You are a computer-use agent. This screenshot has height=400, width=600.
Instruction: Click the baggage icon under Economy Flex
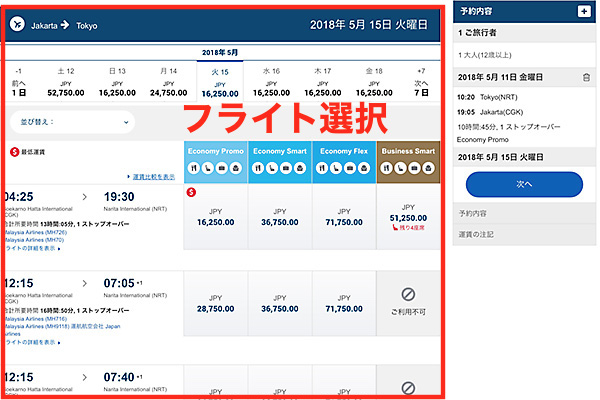coord(350,168)
